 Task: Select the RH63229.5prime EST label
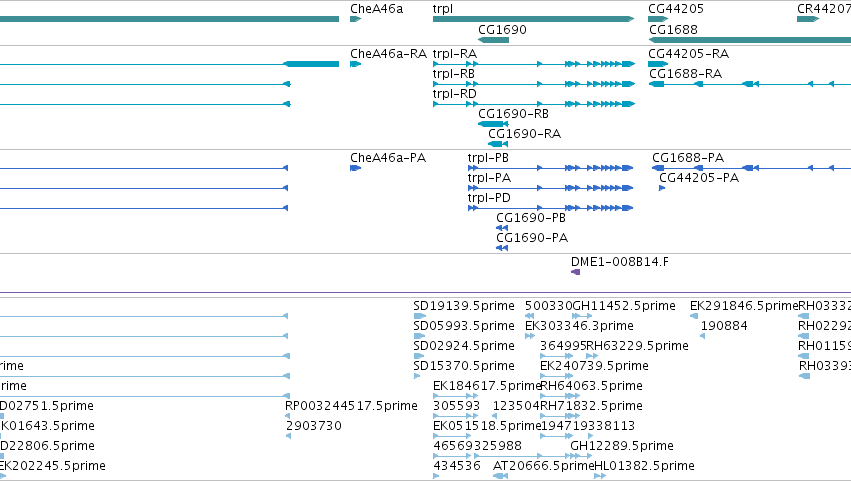coord(637,346)
